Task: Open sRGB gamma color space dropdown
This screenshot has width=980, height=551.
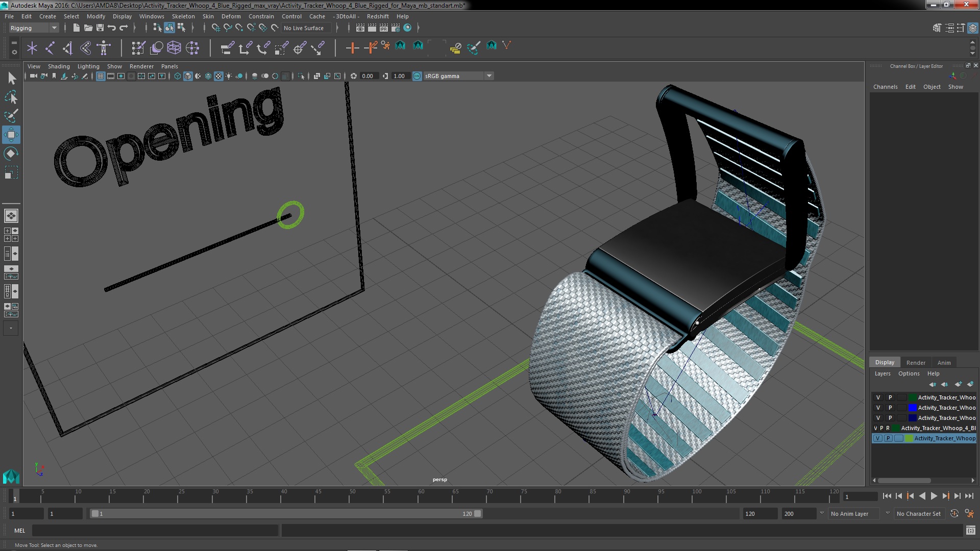Action: [x=458, y=76]
